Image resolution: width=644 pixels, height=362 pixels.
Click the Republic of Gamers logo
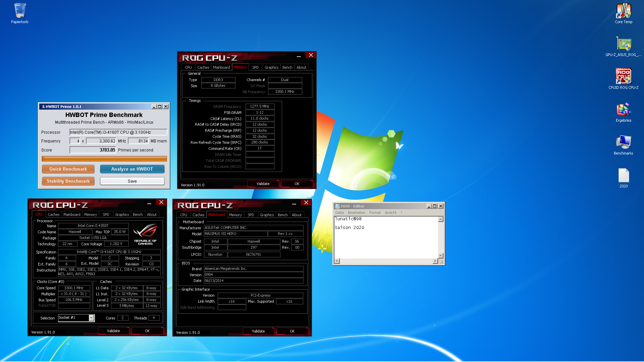pos(145,234)
